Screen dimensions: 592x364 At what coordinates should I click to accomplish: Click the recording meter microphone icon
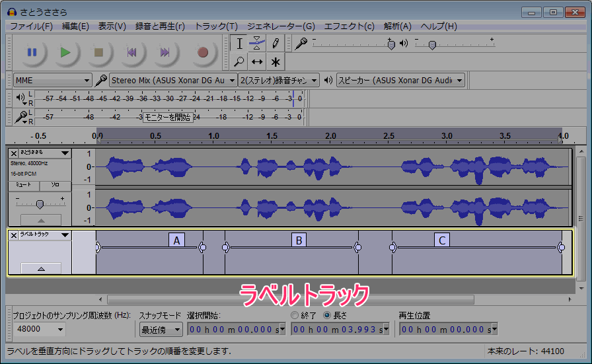tap(20, 117)
